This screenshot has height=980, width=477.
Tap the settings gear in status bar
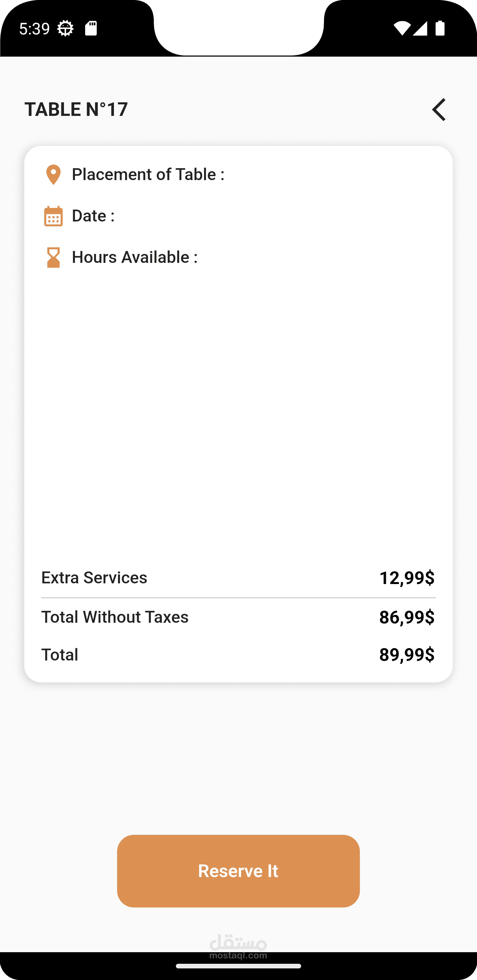(x=66, y=28)
